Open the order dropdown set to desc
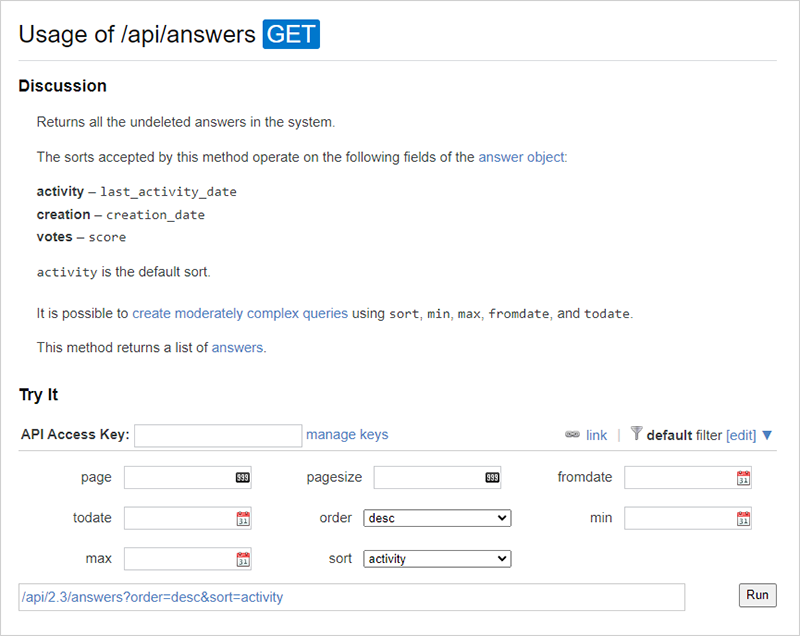 [437, 518]
